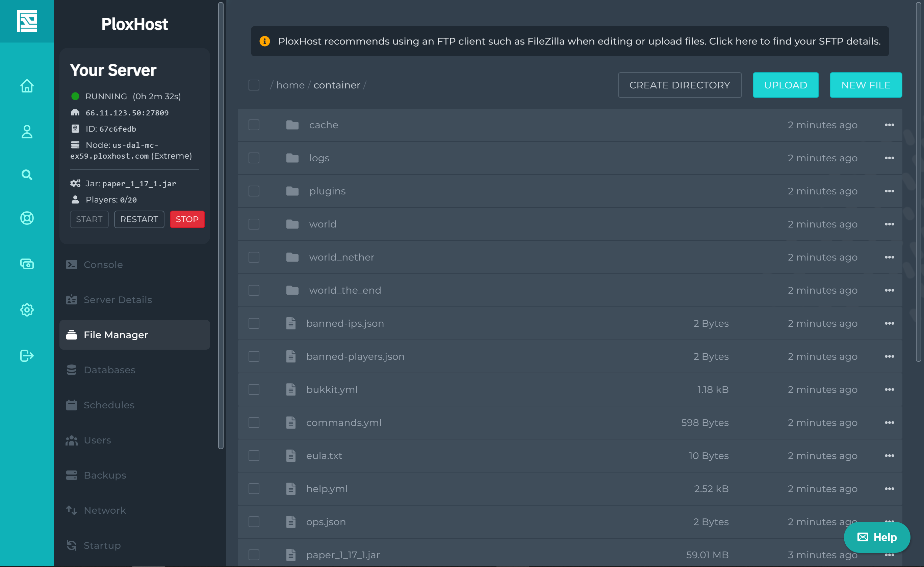Click the UPLOAD button
924x567 pixels.
click(x=786, y=85)
